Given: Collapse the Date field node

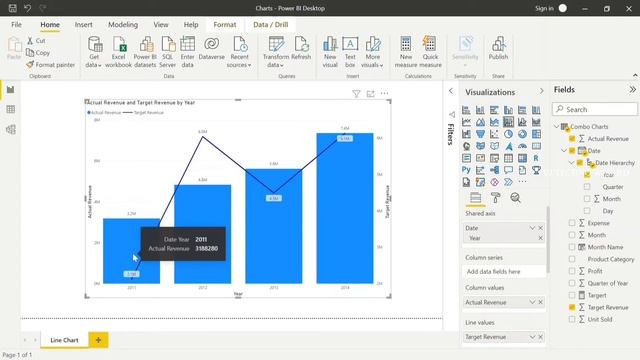Looking at the screenshot, I should [x=564, y=151].
